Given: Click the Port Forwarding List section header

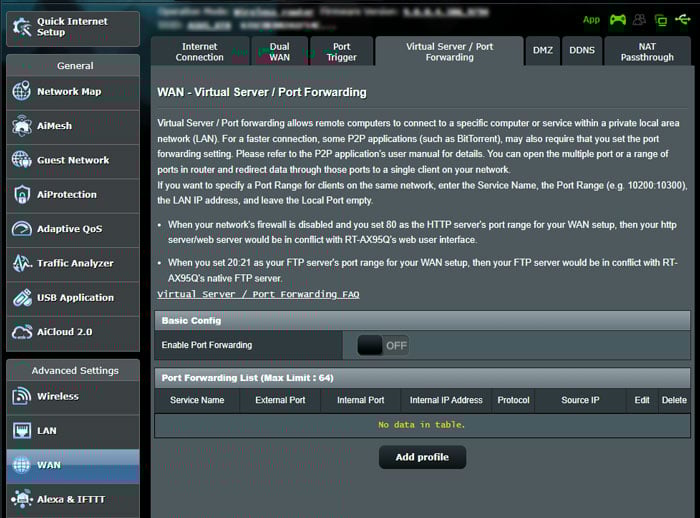Looking at the screenshot, I should [422, 378].
